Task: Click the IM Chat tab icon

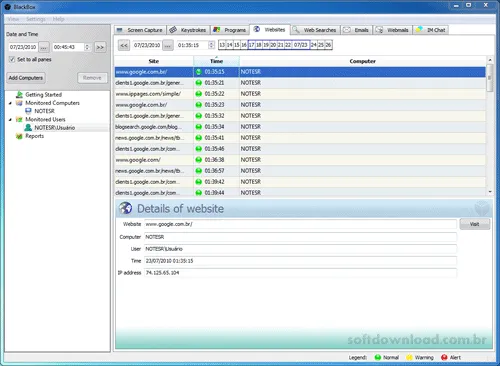Action: [419, 29]
